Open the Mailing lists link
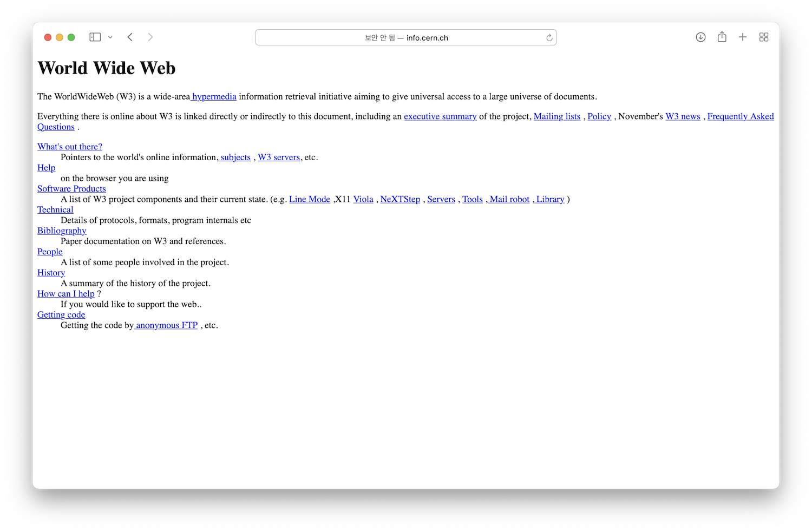This screenshot has width=812, height=532. [556, 116]
